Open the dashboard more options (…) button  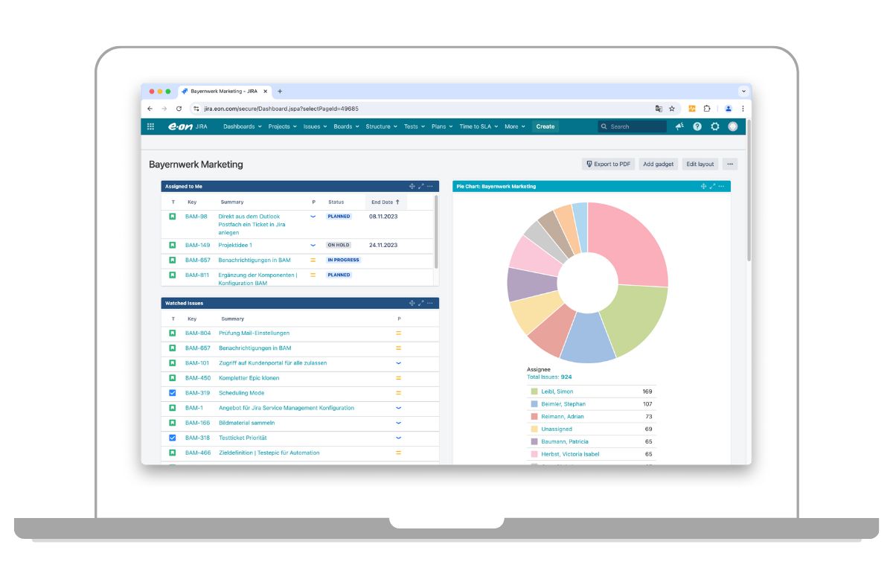tap(730, 164)
